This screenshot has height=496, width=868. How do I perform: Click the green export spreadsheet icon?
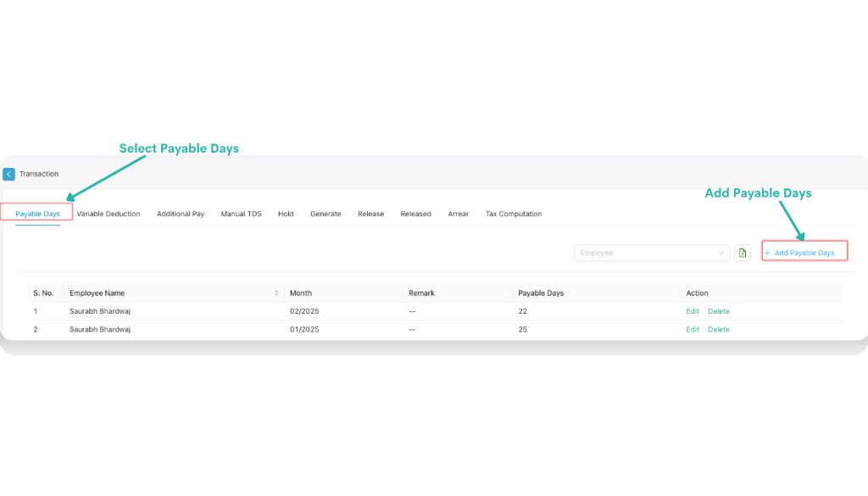coord(743,253)
